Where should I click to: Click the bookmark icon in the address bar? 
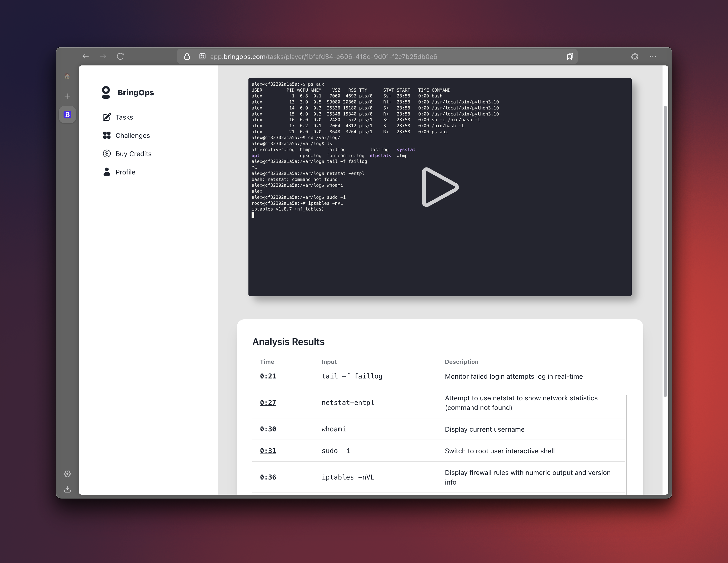(x=570, y=57)
